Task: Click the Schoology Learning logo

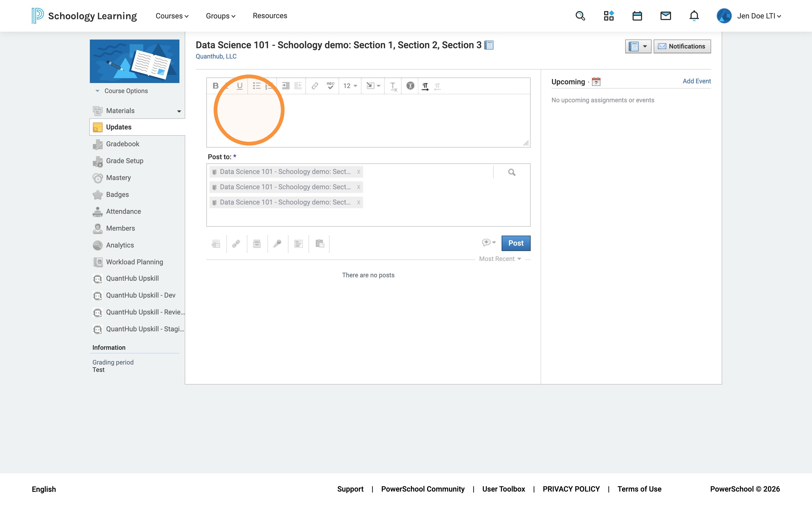Action: [84, 16]
